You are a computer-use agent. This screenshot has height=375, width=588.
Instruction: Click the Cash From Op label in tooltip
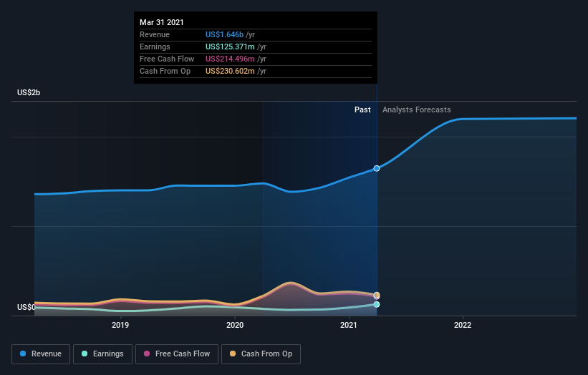165,71
